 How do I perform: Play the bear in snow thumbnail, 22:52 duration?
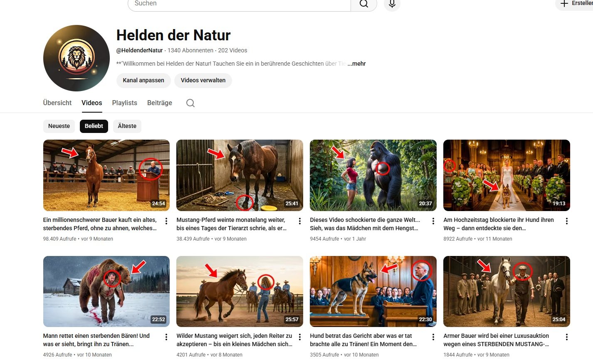click(x=106, y=291)
